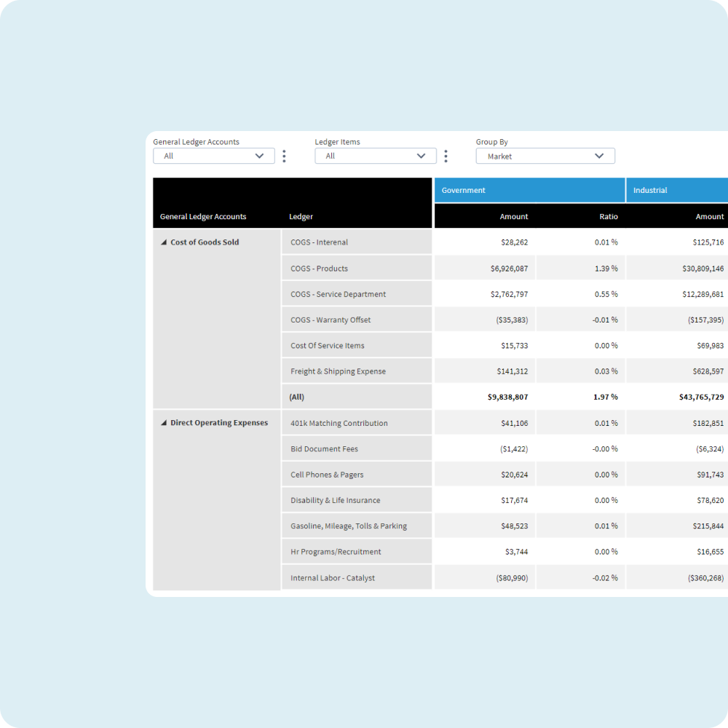This screenshot has height=728, width=728.
Task: Sort by the Government Ratio column header
Action: pyautogui.click(x=608, y=217)
